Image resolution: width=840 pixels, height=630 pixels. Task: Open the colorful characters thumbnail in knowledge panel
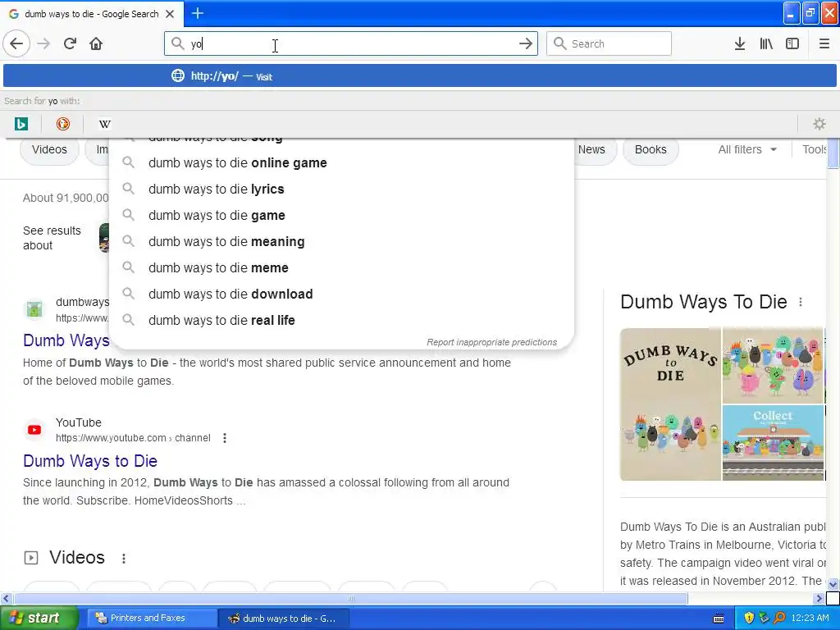click(x=773, y=365)
